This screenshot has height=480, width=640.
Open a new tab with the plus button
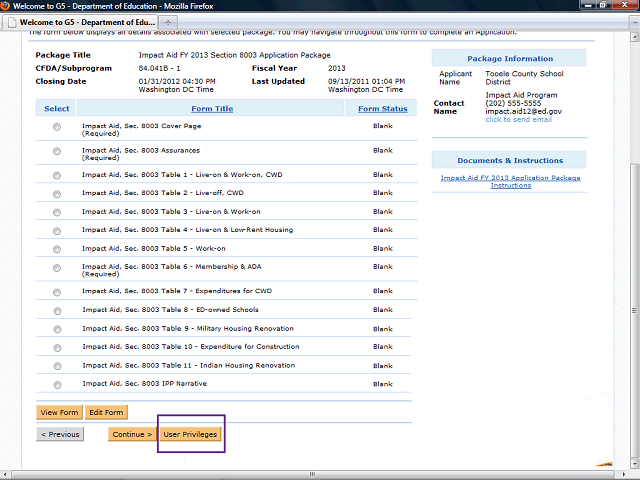(168, 22)
